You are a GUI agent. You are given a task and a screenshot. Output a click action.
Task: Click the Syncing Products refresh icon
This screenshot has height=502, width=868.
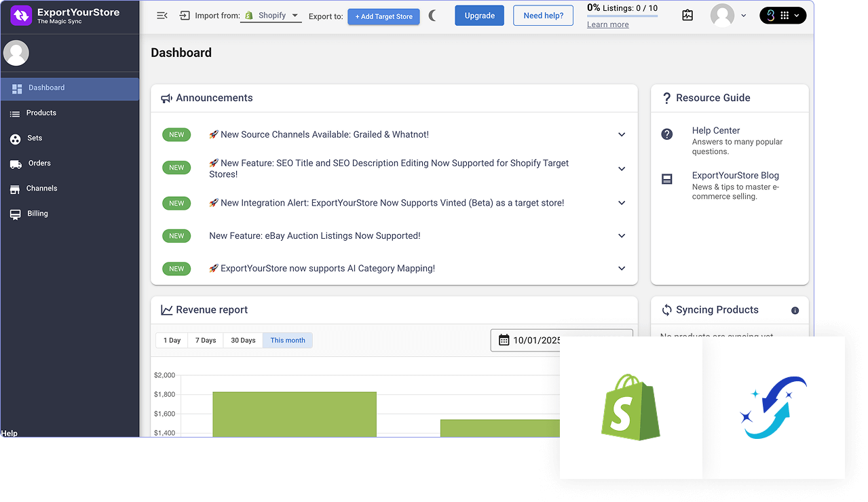(666, 310)
